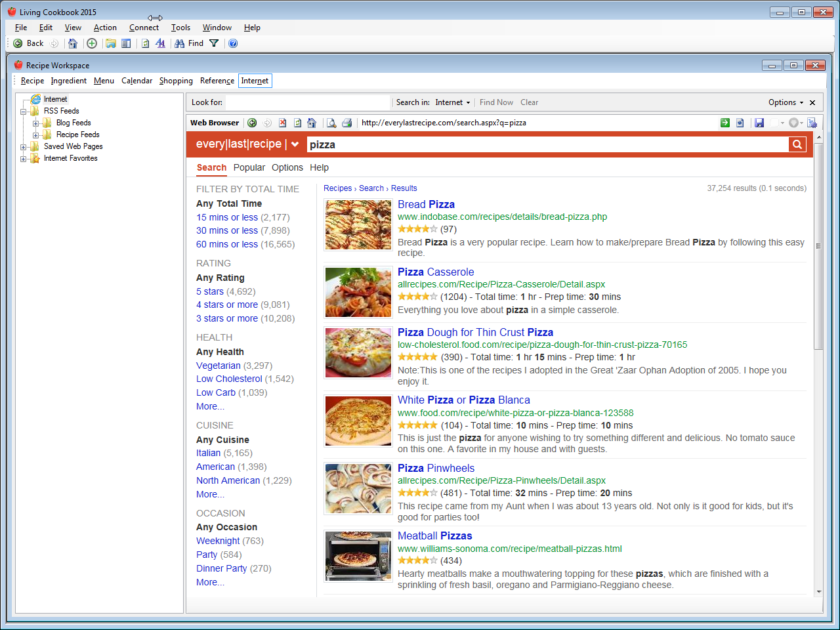
Task: Click the panel layout icon in the main toolbar
Action: [x=126, y=43]
